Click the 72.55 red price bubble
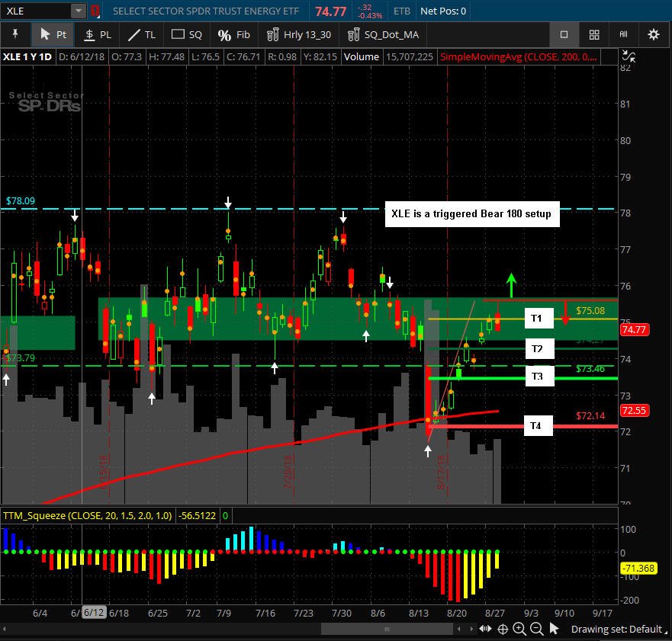 click(635, 410)
